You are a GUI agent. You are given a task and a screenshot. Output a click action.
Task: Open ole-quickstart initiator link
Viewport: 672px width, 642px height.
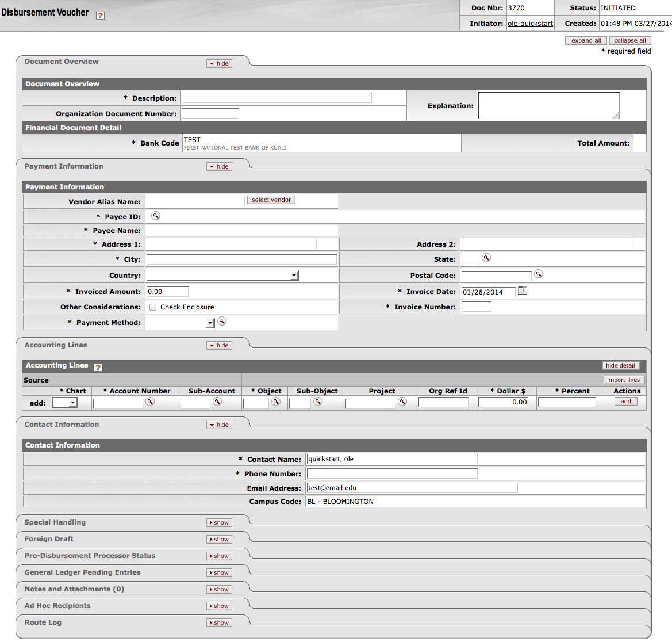530,24
